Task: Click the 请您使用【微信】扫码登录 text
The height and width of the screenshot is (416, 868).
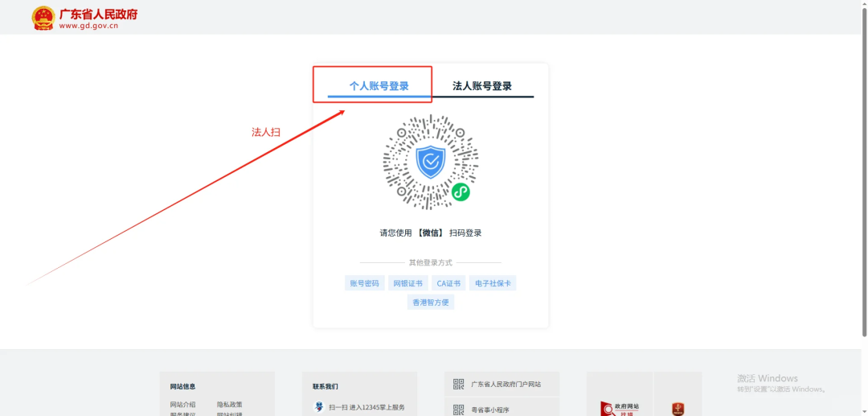Action: [431, 233]
